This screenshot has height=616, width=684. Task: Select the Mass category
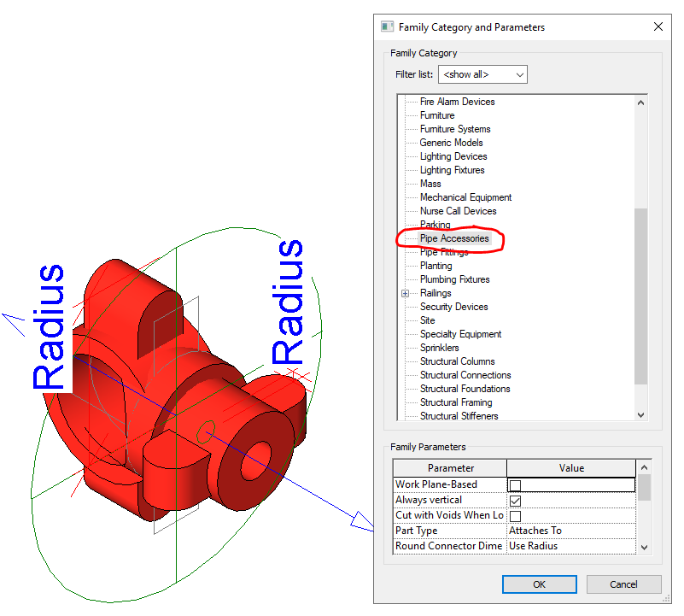pos(430,184)
